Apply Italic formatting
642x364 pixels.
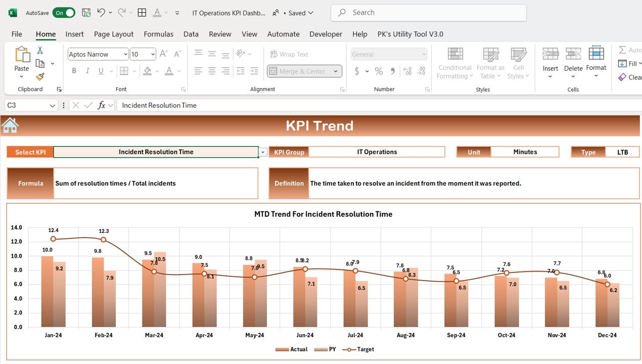coord(88,71)
